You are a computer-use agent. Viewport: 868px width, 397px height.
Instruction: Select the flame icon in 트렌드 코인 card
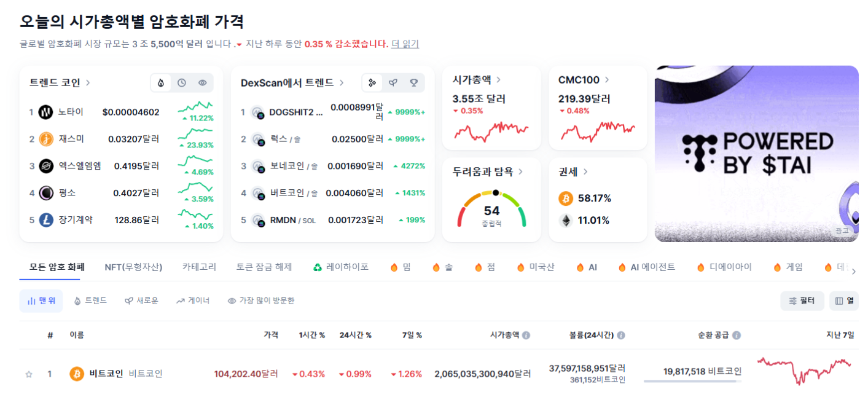pyautogui.click(x=161, y=82)
